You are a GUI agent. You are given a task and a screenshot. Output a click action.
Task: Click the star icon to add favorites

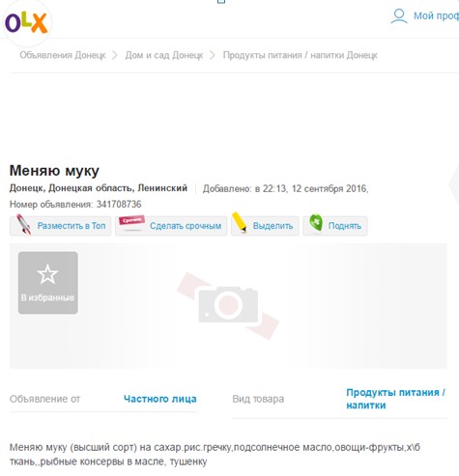[47, 274]
